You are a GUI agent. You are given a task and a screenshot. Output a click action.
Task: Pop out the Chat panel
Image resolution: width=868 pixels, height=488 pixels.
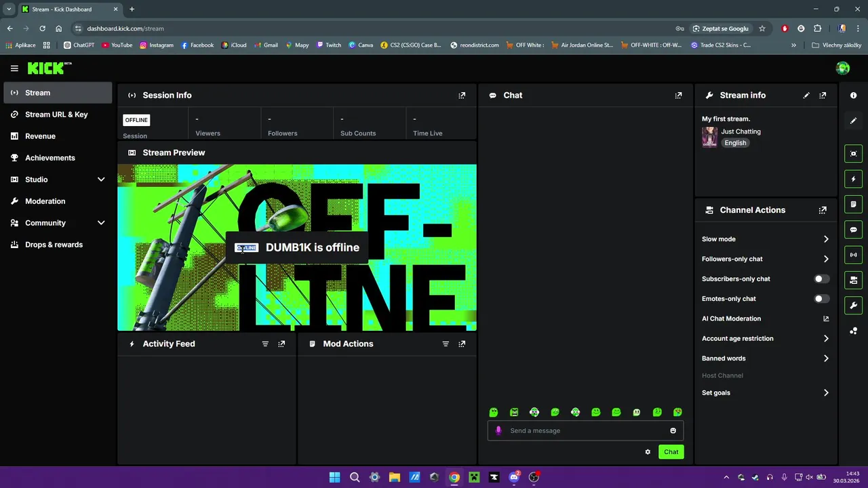point(678,96)
